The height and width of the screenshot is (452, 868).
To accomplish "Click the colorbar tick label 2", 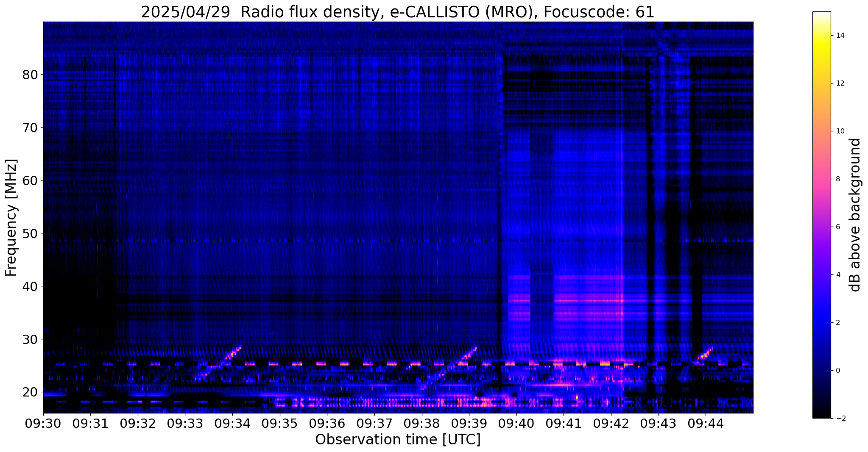I will 837,323.
